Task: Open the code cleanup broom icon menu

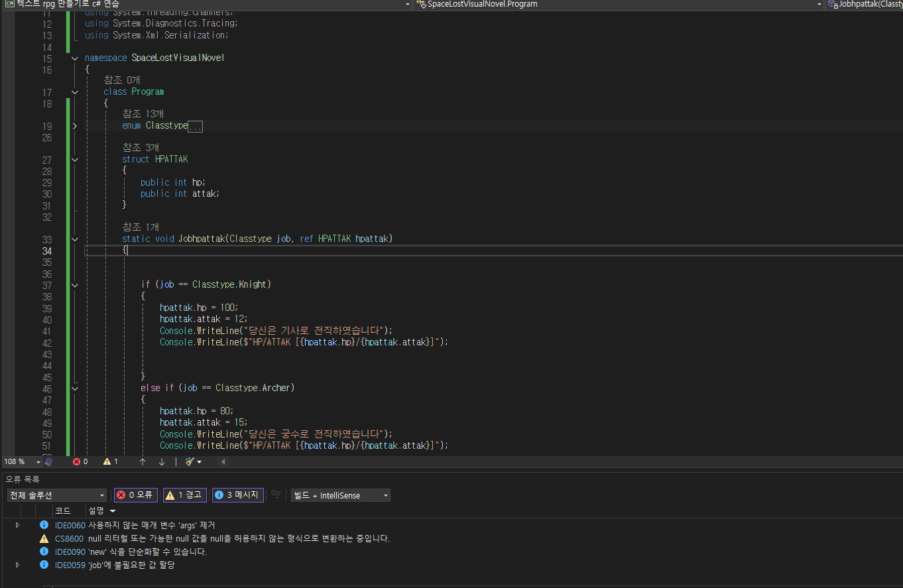Action: 193,461
